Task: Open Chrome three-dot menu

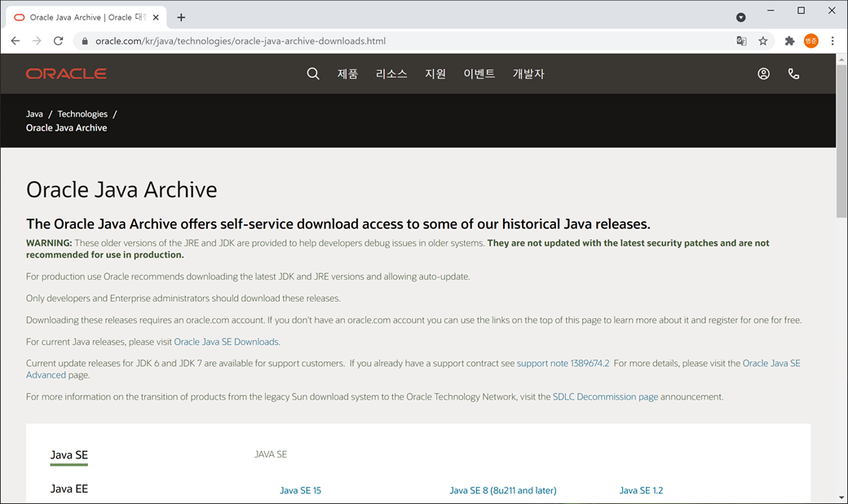Action: tap(833, 41)
